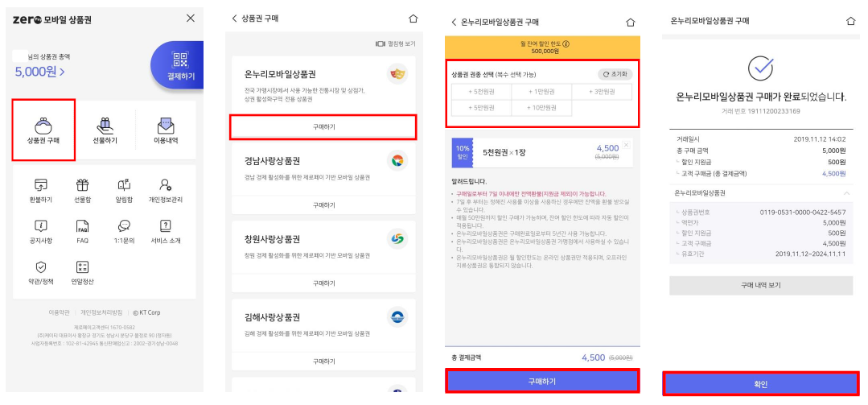868x405 pixels.
Task: Open 개인정보관리 profile icon
Action: [166, 185]
